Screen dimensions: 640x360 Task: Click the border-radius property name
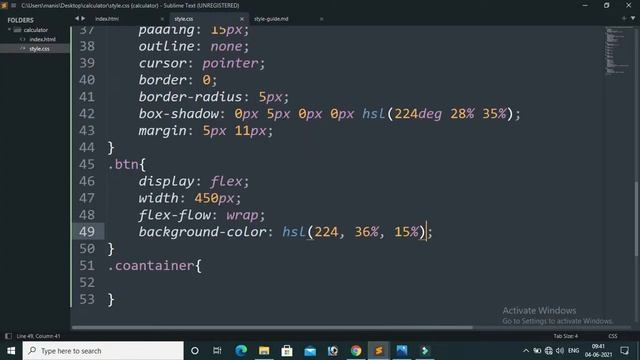(190, 97)
